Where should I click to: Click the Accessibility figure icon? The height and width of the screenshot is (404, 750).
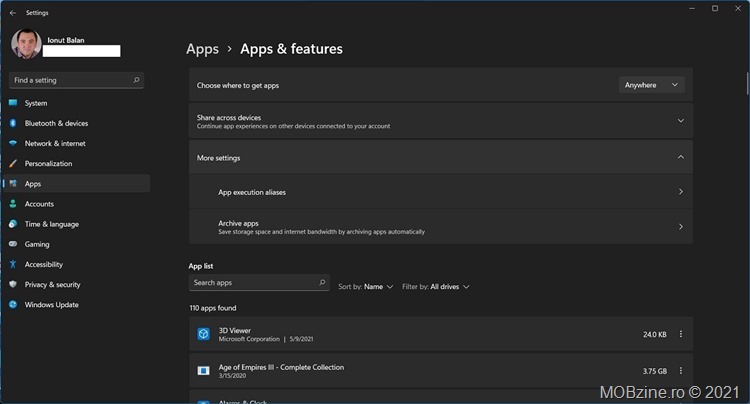click(13, 264)
